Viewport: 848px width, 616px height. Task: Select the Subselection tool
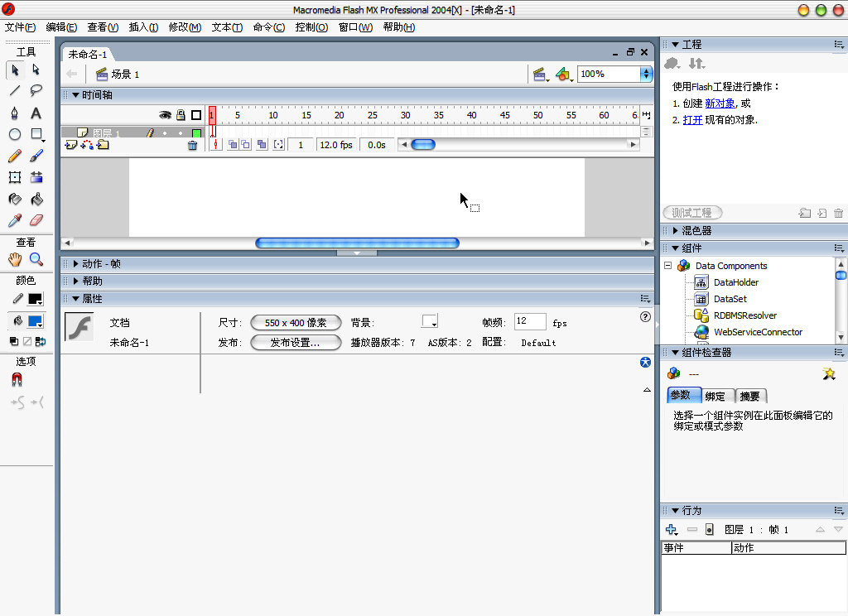tap(36, 70)
